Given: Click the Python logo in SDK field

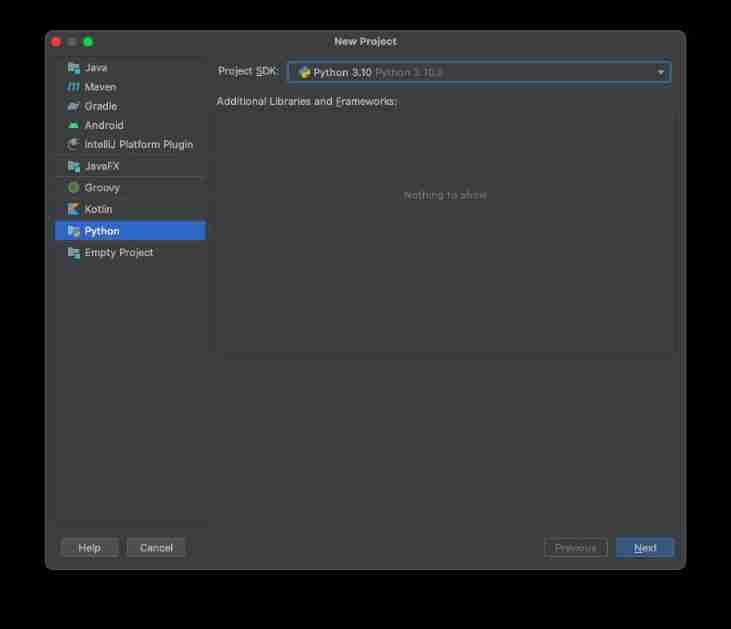Looking at the screenshot, I should click(x=304, y=73).
